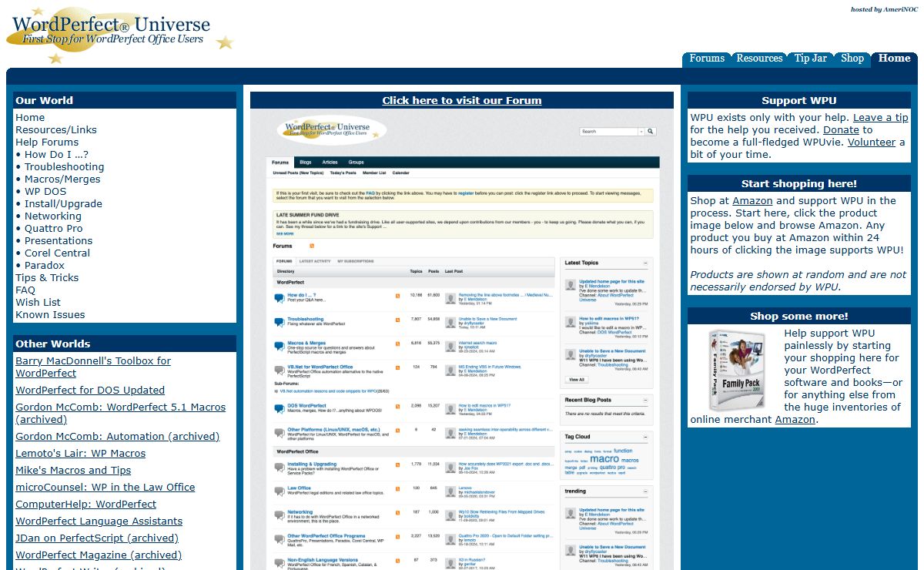
Task: Click the WordPerfect Universe logo
Action: tap(119, 35)
